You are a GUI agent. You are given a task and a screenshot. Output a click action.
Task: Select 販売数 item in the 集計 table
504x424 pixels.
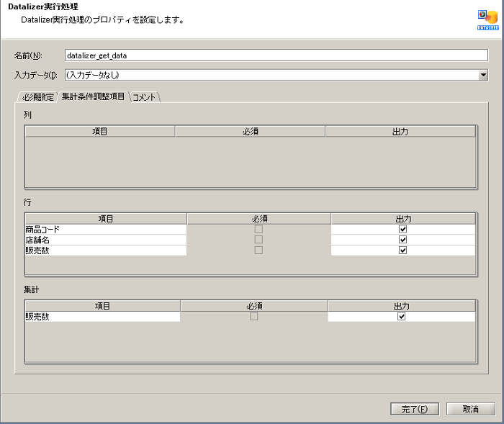[102, 317]
